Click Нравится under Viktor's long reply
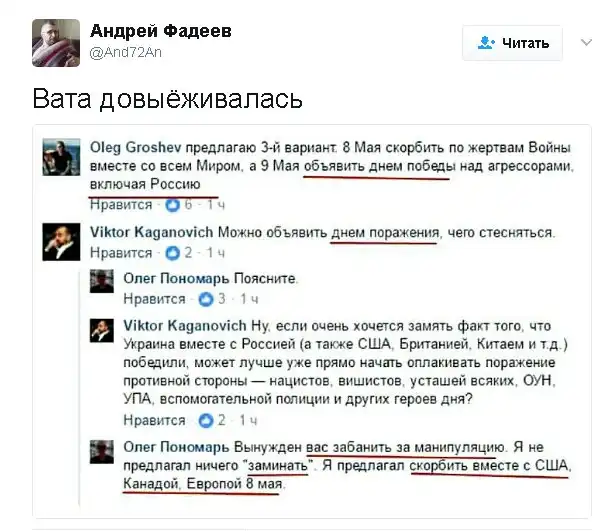 pos(154,420)
